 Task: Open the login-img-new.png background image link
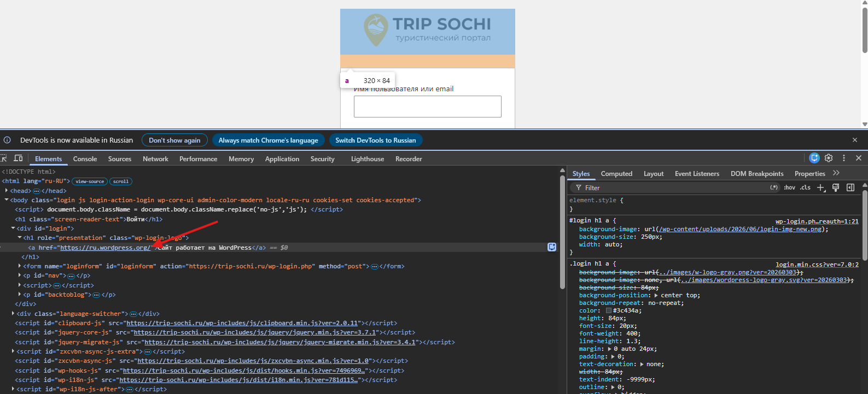click(741, 229)
